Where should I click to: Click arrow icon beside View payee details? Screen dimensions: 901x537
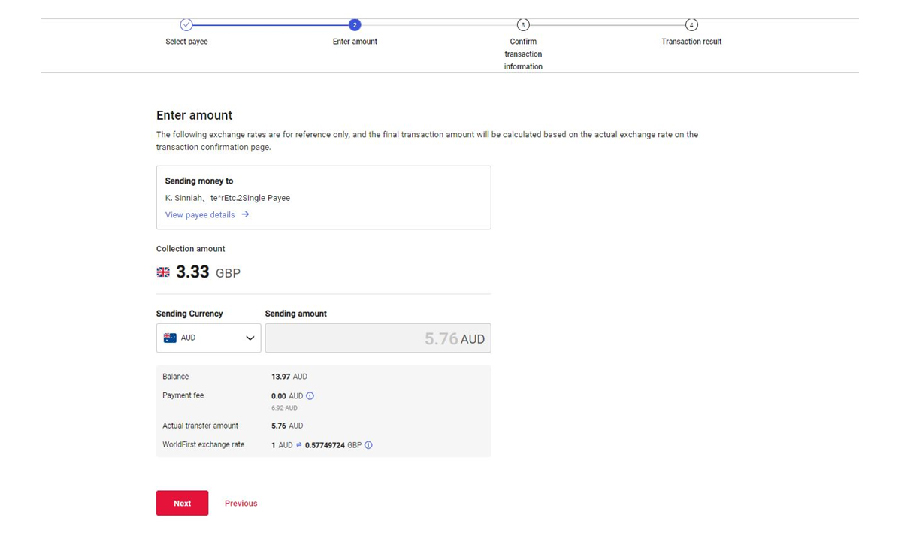[246, 214]
